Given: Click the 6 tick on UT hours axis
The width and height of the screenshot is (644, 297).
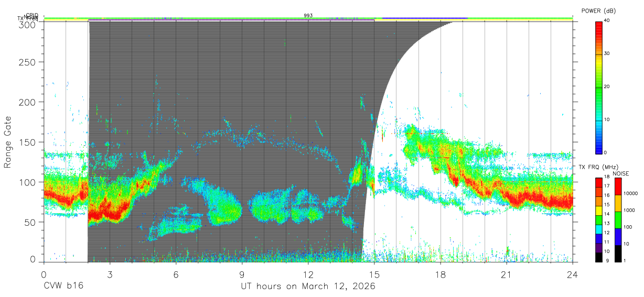Looking at the screenshot, I should click(x=176, y=274).
